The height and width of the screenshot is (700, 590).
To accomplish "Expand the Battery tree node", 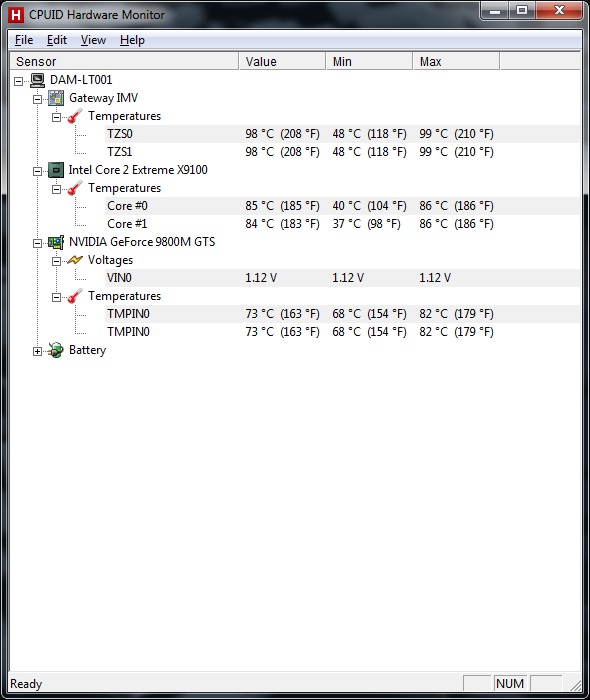I will click(37, 351).
